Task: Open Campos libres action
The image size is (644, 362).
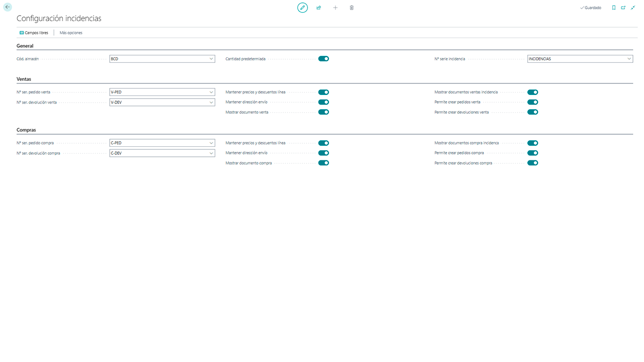Action: click(34, 33)
